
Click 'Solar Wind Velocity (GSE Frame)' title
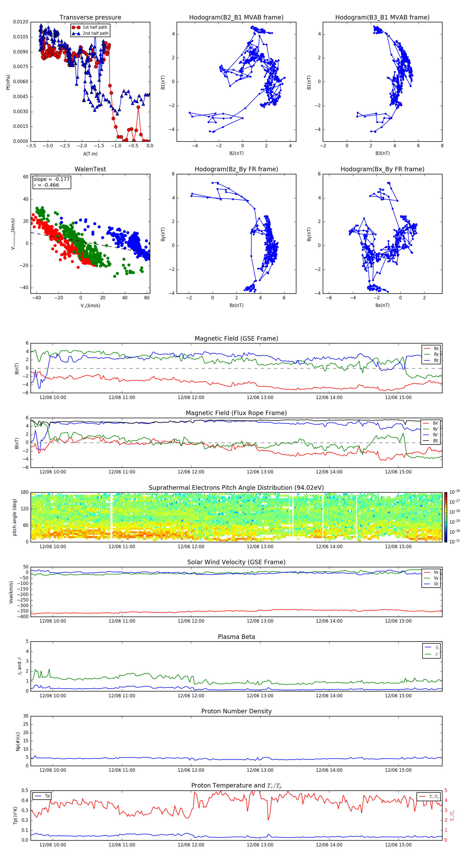pyautogui.click(x=236, y=562)
